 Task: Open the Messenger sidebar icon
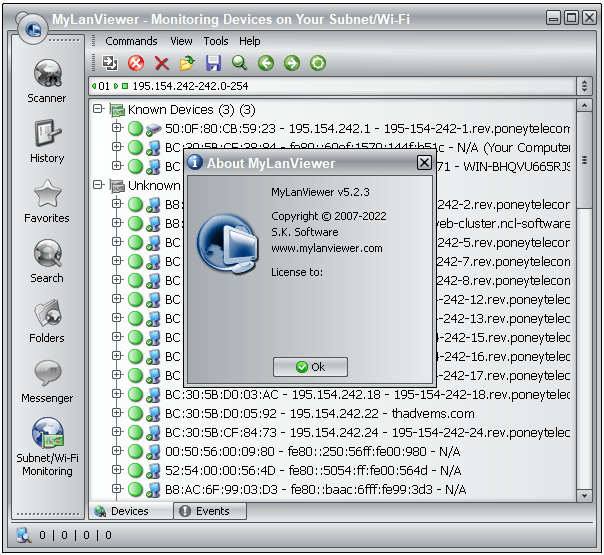pos(47,373)
